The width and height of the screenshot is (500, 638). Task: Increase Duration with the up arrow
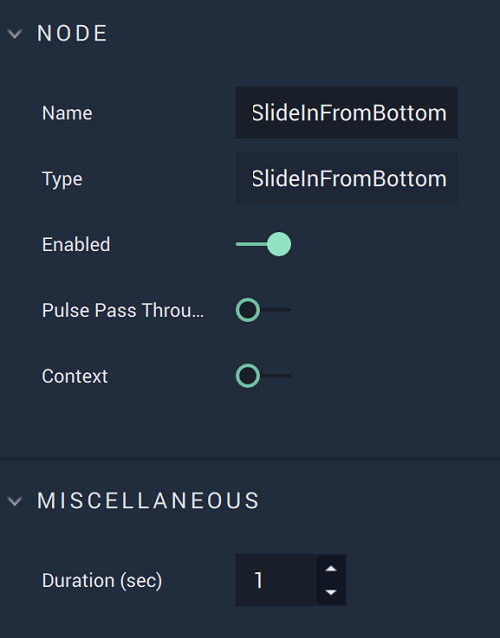331,569
